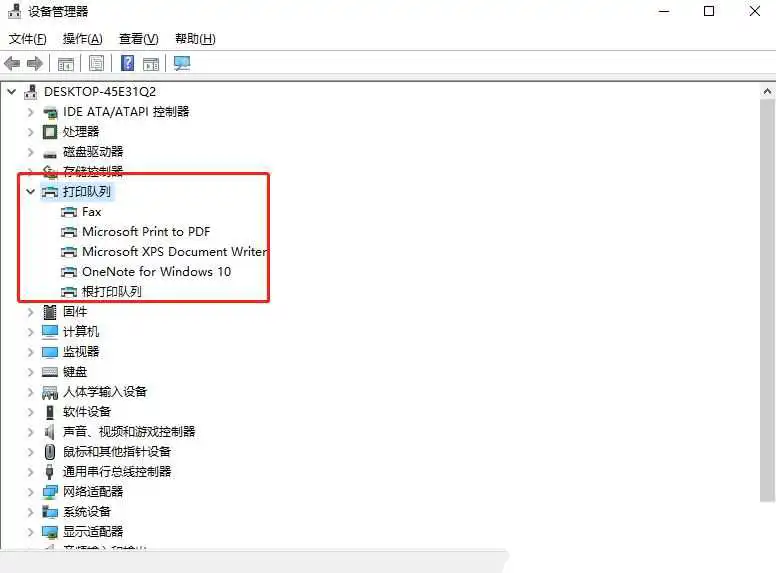Click the show/hide console tree icon
This screenshot has width=776, height=573.
coord(65,64)
